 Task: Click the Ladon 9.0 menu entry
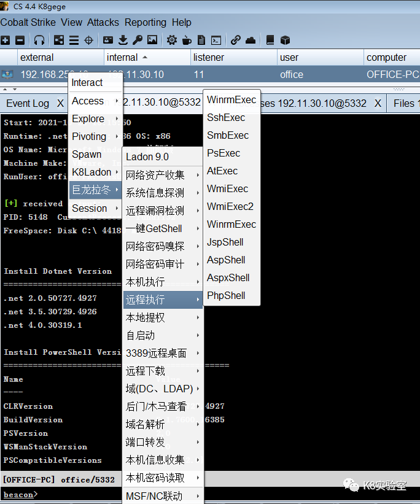pyautogui.click(x=163, y=157)
